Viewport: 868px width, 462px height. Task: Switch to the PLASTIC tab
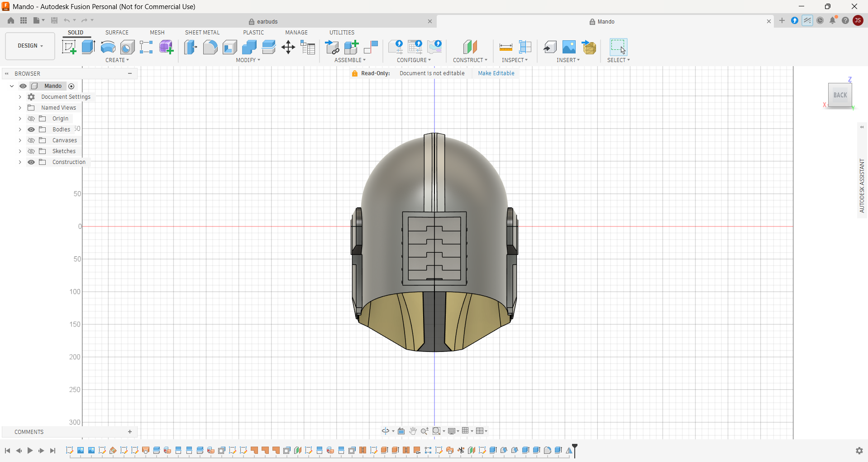pyautogui.click(x=253, y=33)
